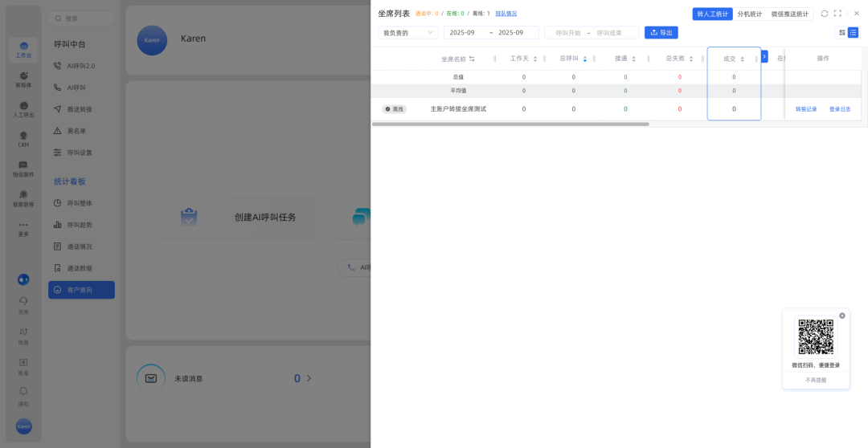Screen dimensions: 868x448
Task: Enter fullscreen mode for agent list
Action: (837, 14)
